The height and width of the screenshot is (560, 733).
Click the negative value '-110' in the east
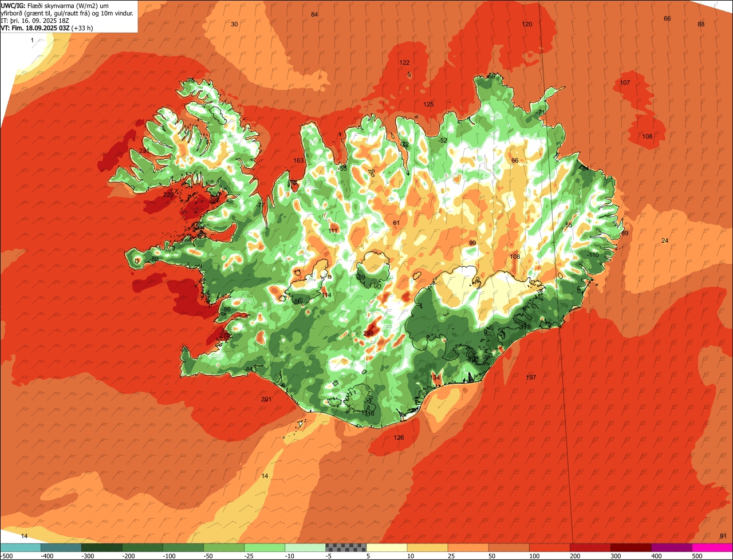coord(593,255)
